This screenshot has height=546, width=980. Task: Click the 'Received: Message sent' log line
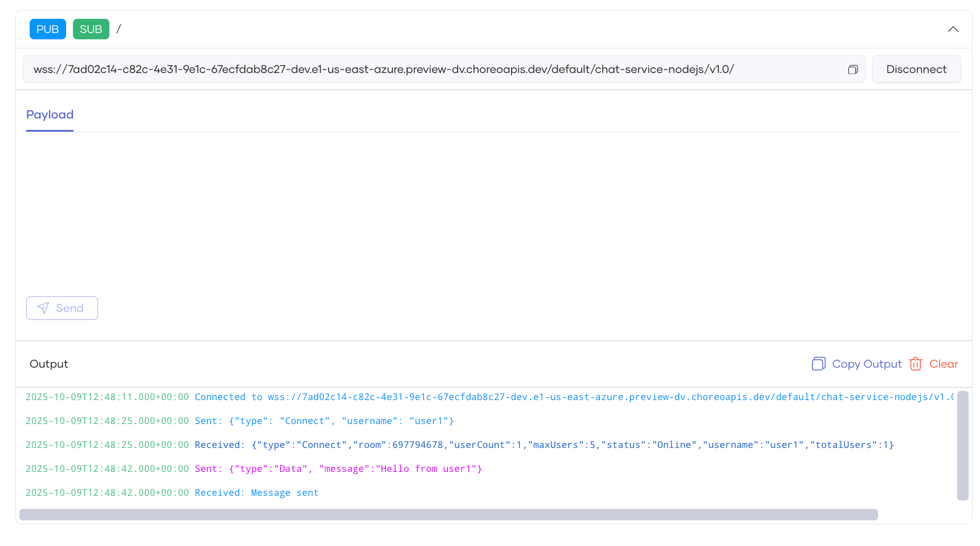[x=256, y=493]
